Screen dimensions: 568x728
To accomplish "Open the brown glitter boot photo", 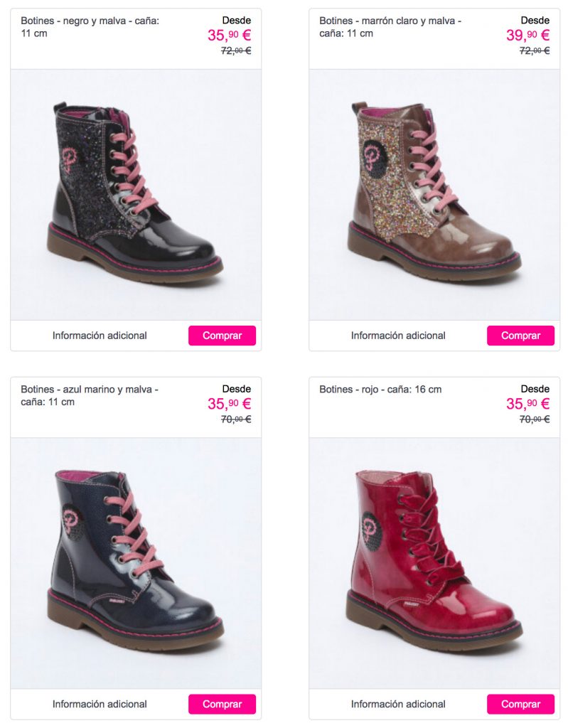I will pos(434,195).
